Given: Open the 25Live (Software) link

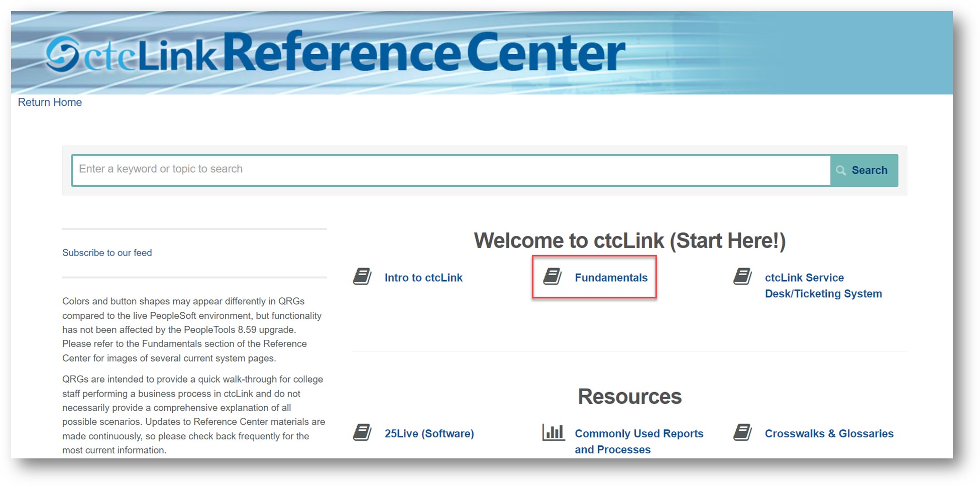Looking at the screenshot, I should 429,434.
